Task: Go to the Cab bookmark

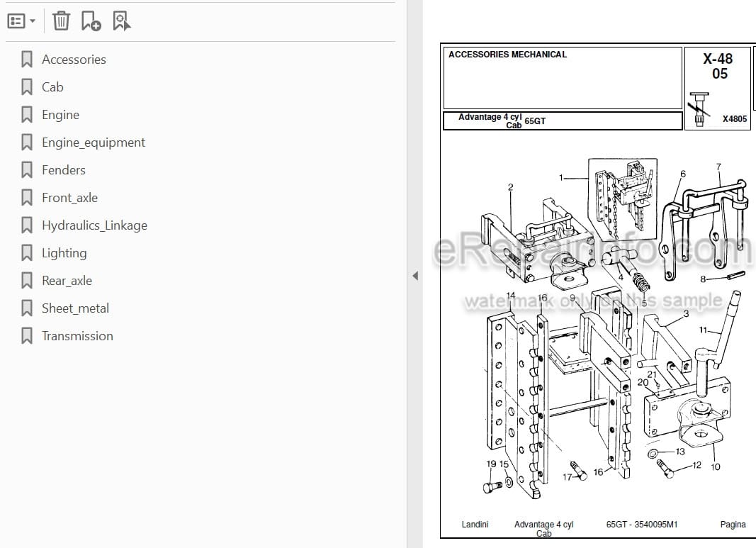Action: click(52, 86)
